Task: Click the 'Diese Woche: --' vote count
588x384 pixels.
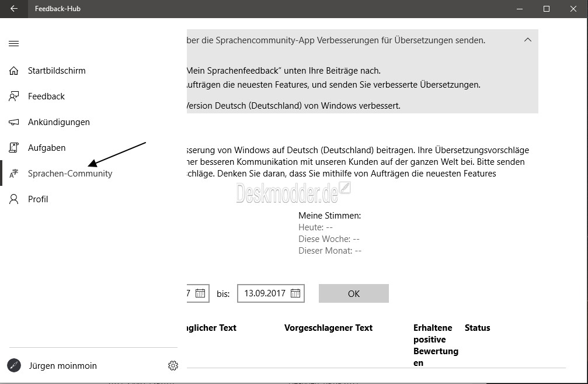Action: point(329,238)
